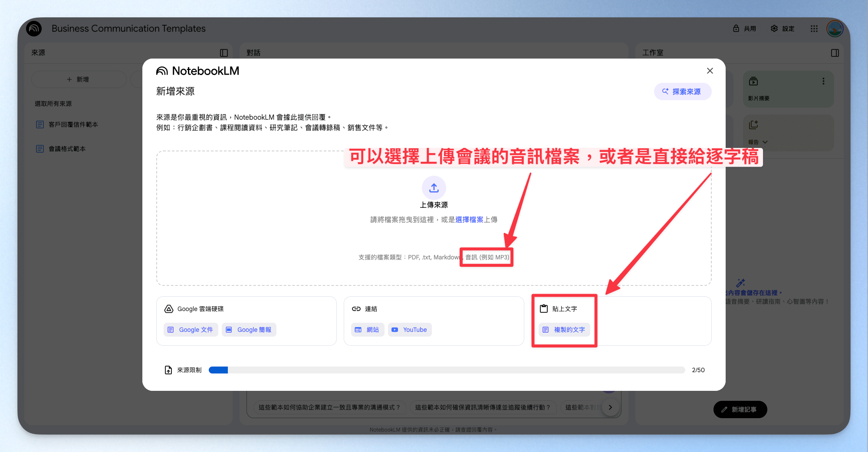Show more suggested questions with arrow
The width and height of the screenshot is (868, 452).
(x=610, y=407)
